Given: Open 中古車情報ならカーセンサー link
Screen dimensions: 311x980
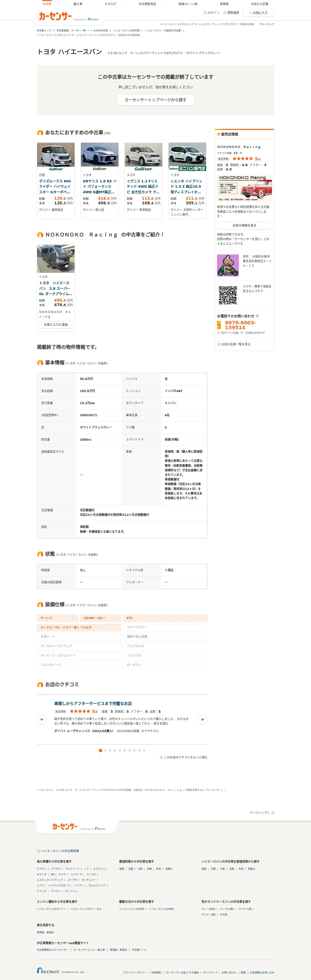Looking at the screenshot, I should (53, 950).
